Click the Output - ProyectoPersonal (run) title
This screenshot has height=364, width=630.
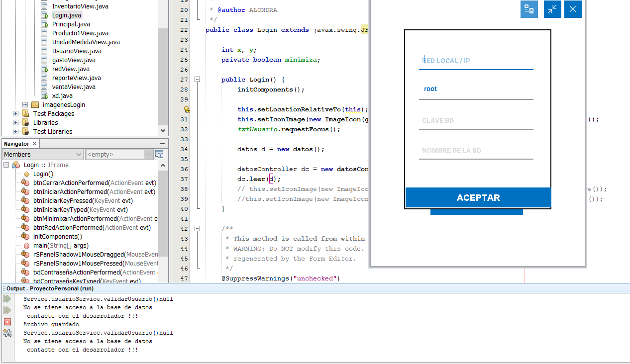(50, 288)
